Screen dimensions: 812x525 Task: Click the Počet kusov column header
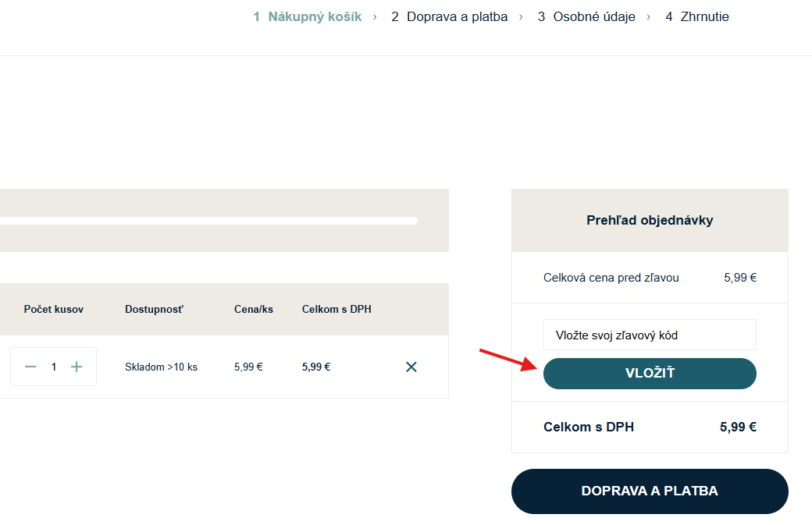tap(54, 310)
